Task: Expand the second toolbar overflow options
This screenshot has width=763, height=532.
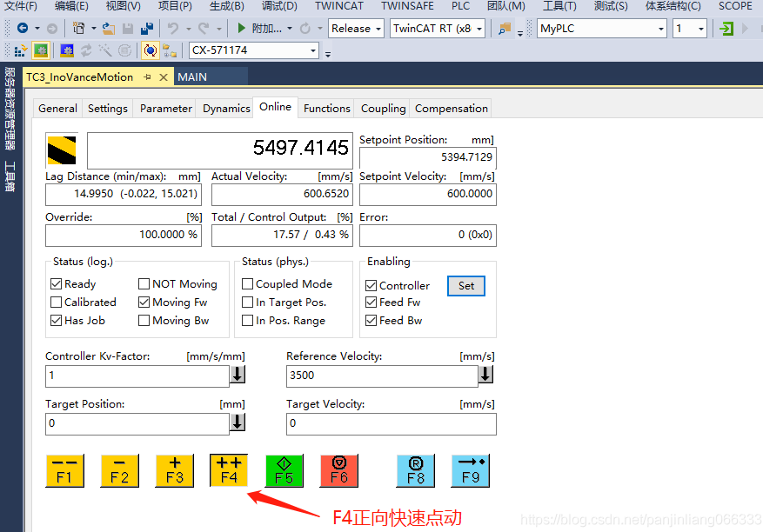Action: (x=328, y=54)
